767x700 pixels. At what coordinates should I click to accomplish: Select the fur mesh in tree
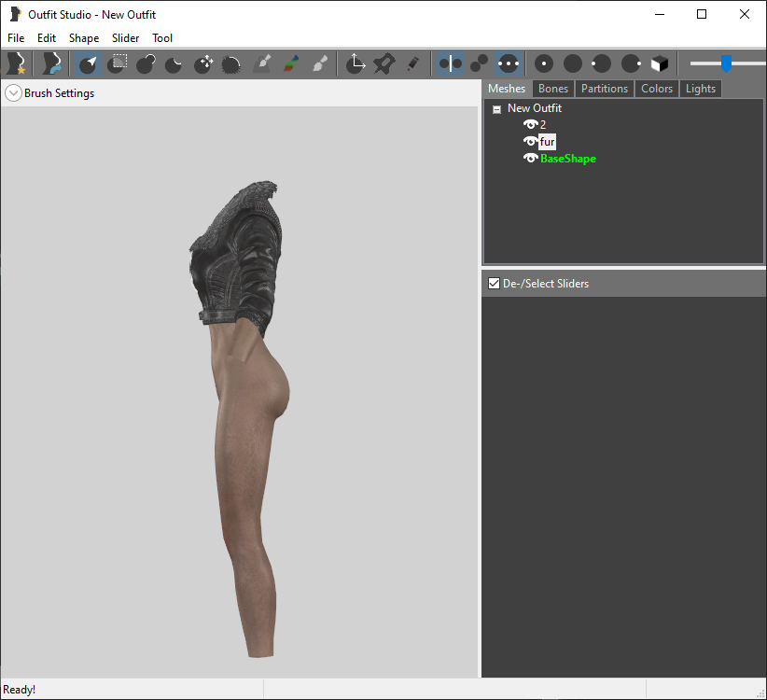[548, 142]
